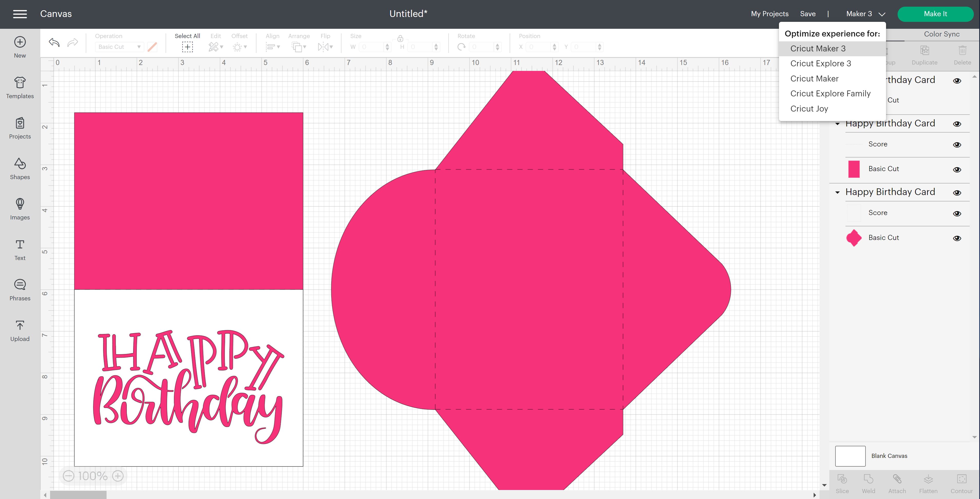980x499 pixels.
Task: Select the Text tool
Action: (x=20, y=249)
